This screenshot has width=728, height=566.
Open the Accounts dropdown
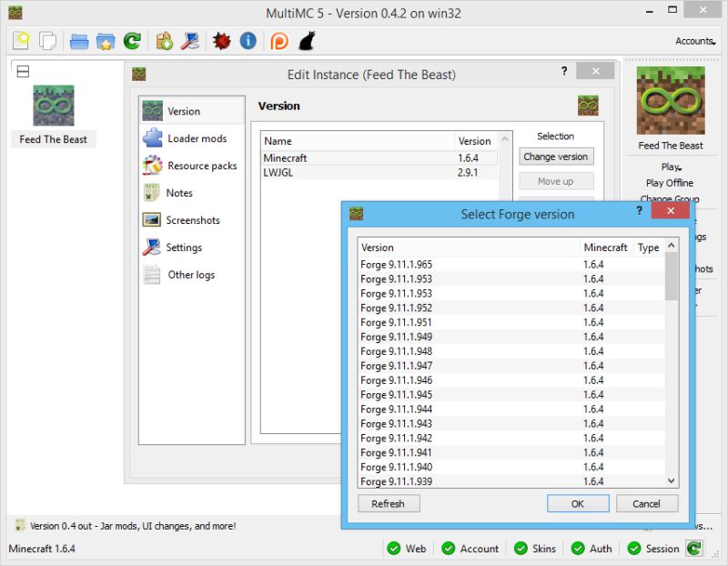(x=695, y=41)
